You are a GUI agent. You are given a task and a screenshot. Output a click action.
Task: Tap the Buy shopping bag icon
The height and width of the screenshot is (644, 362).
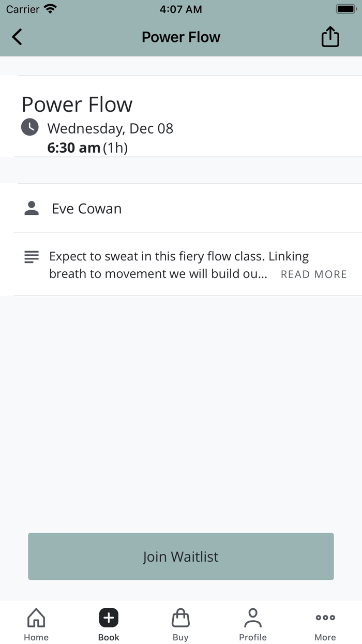click(180, 618)
